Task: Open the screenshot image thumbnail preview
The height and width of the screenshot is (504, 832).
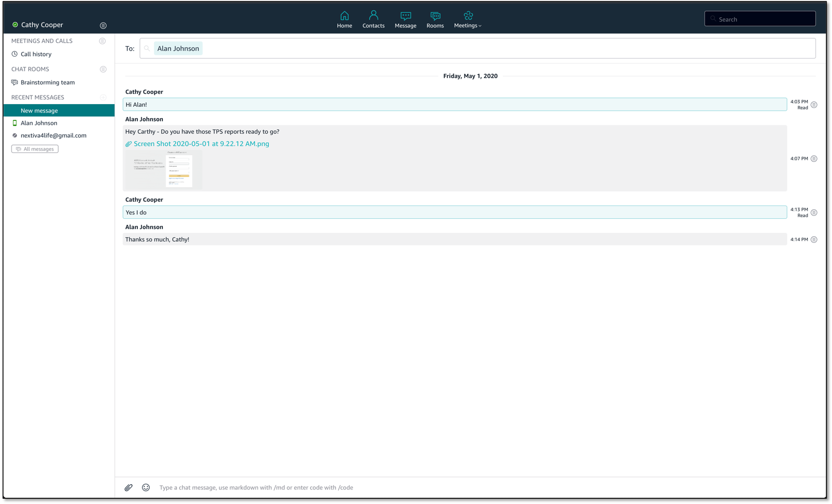Action: 163,170
